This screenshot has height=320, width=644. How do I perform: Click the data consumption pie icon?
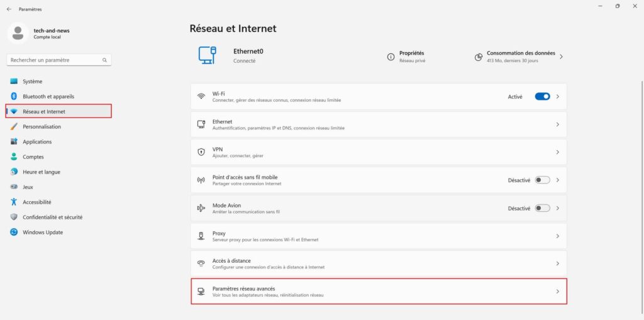[478, 57]
